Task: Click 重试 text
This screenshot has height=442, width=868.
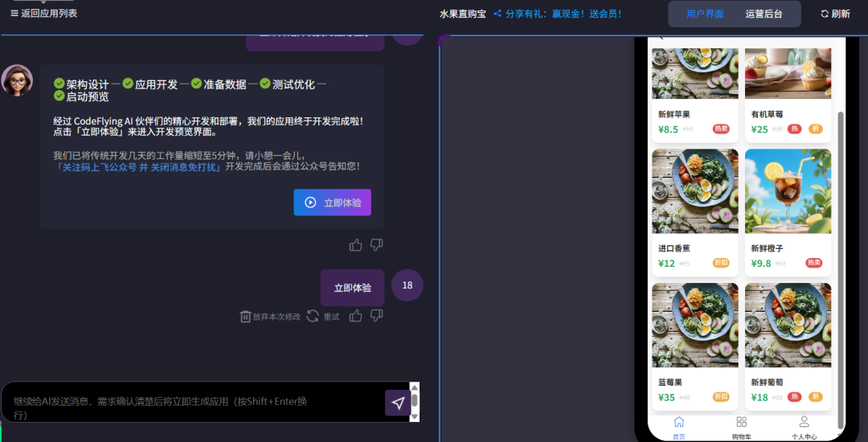Action: click(332, 317)
